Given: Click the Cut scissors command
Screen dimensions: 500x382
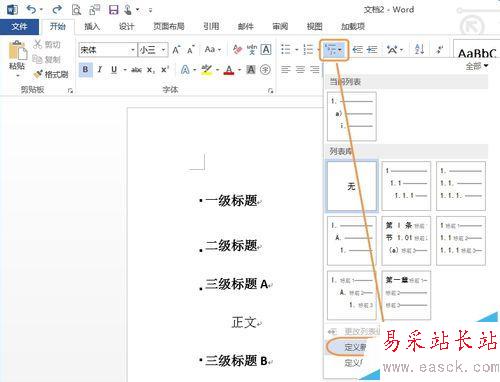Looking at the screenshot, I should pos(47,44).
